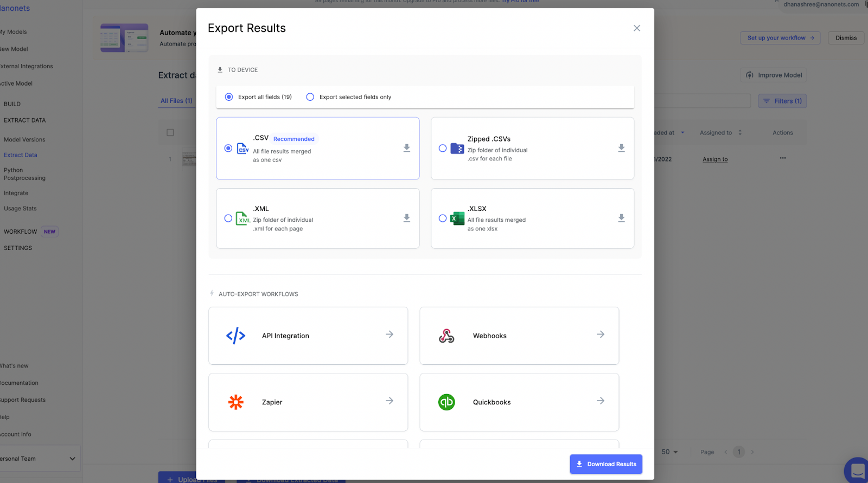Open the three-dot actions menu in file row
The width and height of the screenshot is (868, 483).
pos(783,158)
